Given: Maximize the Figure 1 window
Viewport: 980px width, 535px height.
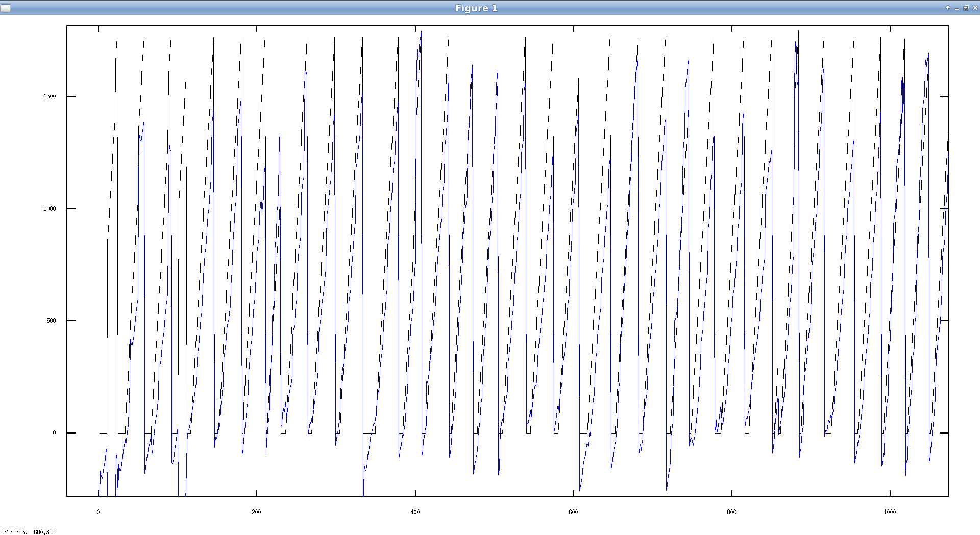Looking at the screenshot, I should click(x=966, y=8).
